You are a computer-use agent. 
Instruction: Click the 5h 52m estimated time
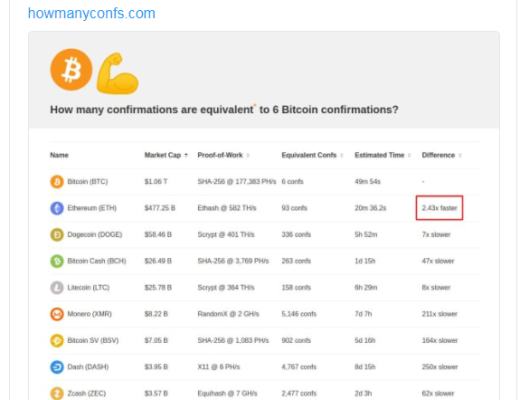366,235
